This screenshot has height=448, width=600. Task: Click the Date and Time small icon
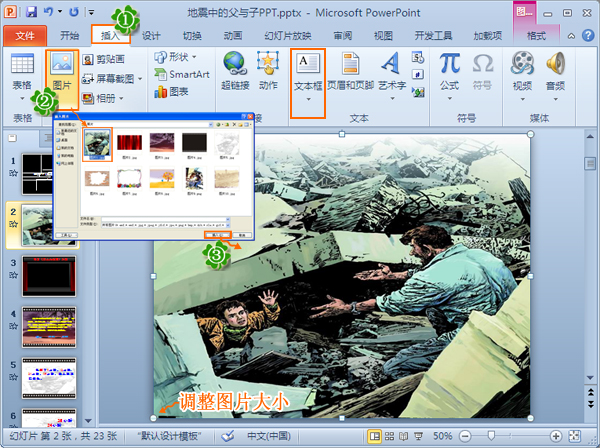pos(418,57)
